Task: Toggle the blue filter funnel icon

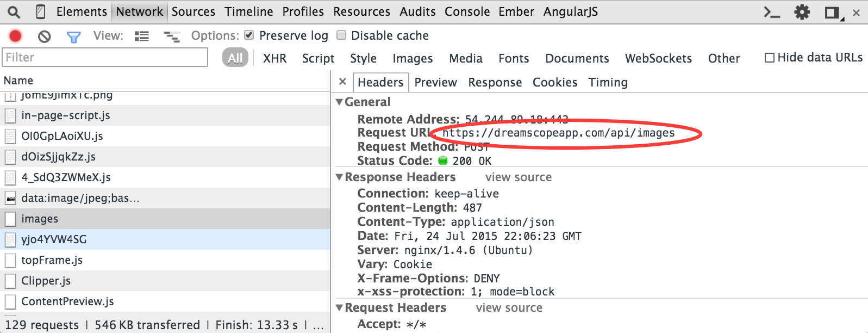Action: click(73, 36)
